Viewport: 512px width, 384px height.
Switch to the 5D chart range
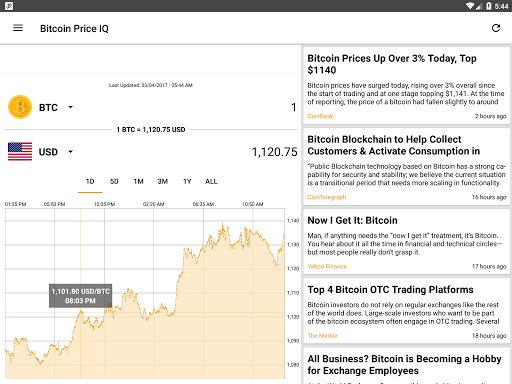click(114, 182)
